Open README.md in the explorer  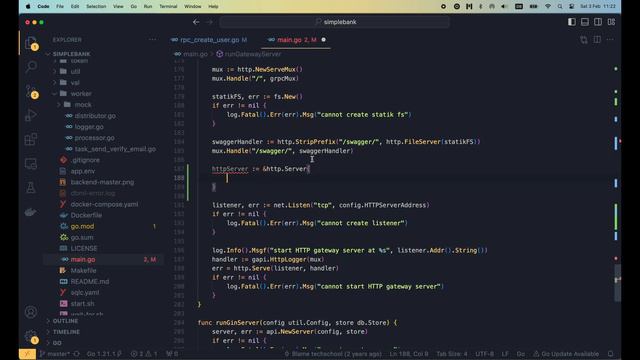[x=89, y=281]
